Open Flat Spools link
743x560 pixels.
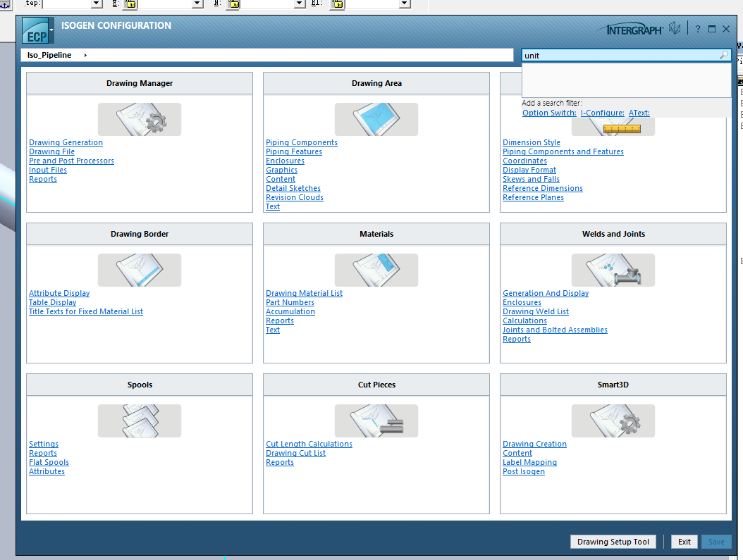coord(49,463)
